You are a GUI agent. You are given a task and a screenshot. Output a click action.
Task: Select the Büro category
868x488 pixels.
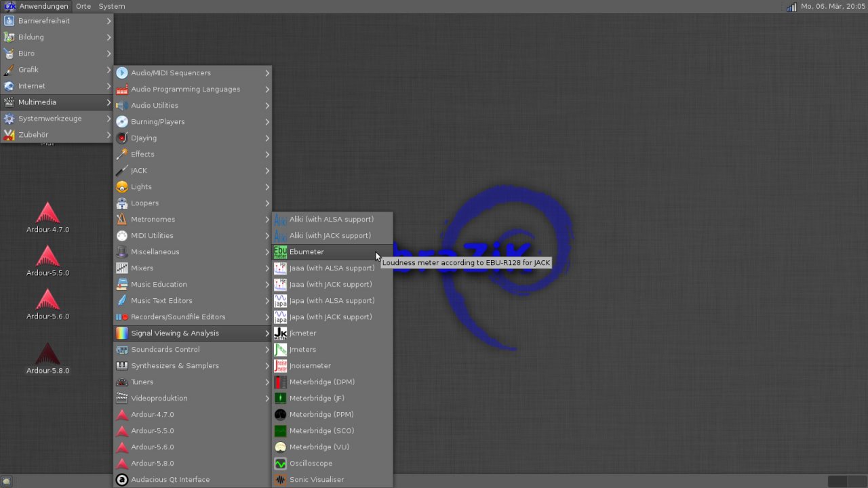point(57,54)
